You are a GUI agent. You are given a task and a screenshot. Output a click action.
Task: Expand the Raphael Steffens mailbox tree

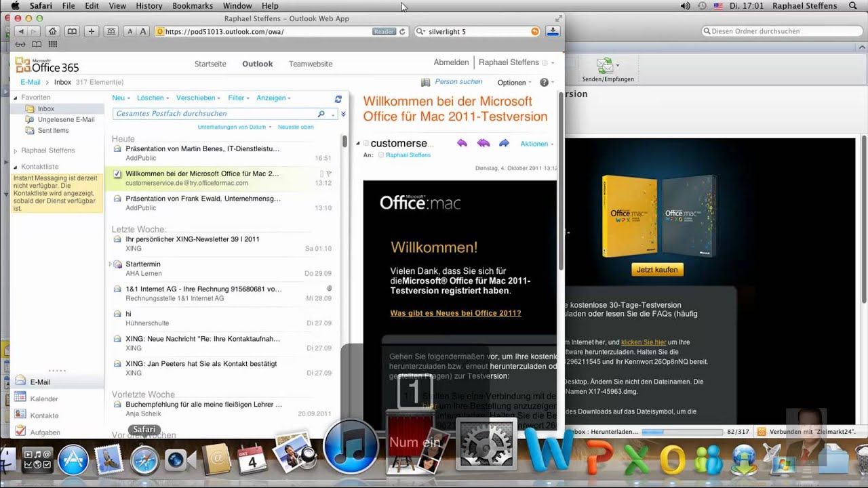[x=15, y=150]
